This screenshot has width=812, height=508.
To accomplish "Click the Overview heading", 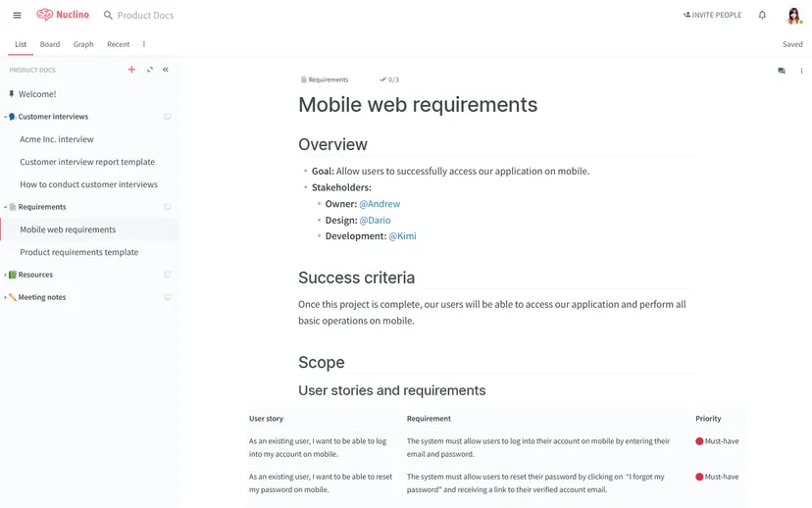I will 332,144.
